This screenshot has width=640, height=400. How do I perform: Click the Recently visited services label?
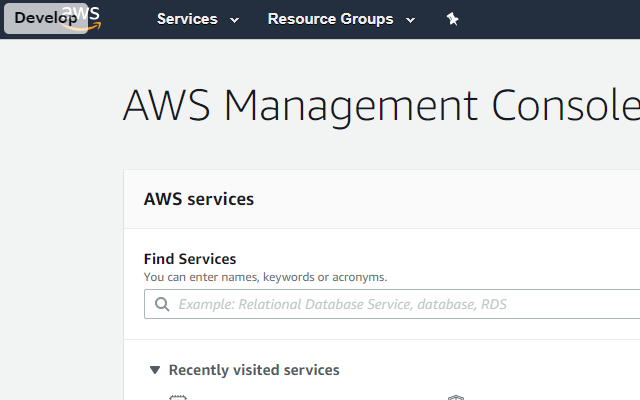[x=254, y=370]
